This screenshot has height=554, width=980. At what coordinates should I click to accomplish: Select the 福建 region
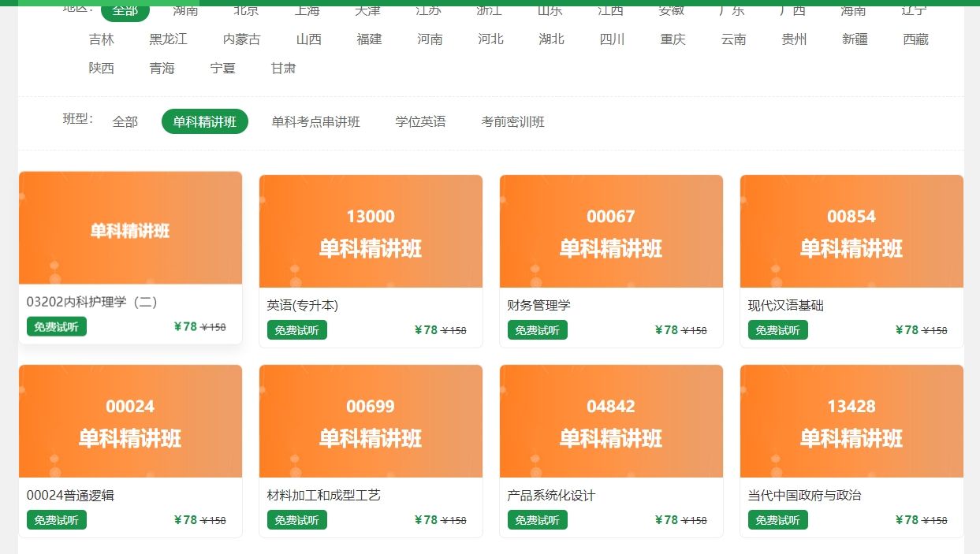[369, 39]
